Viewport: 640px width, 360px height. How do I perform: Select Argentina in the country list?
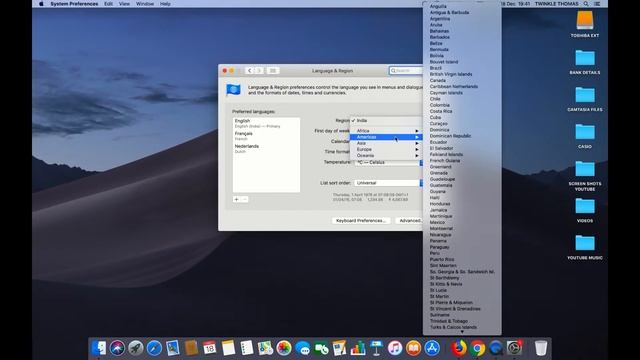462,19
